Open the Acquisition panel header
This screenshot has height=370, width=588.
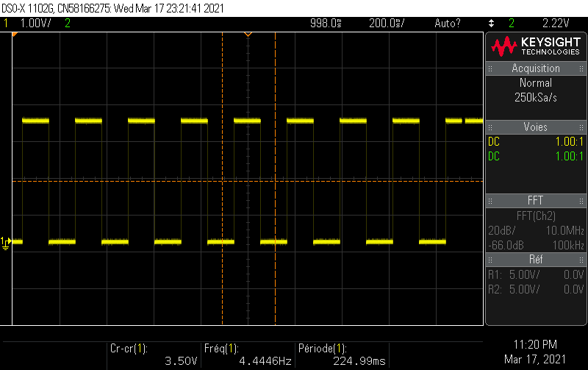click(x=536, y=68)
